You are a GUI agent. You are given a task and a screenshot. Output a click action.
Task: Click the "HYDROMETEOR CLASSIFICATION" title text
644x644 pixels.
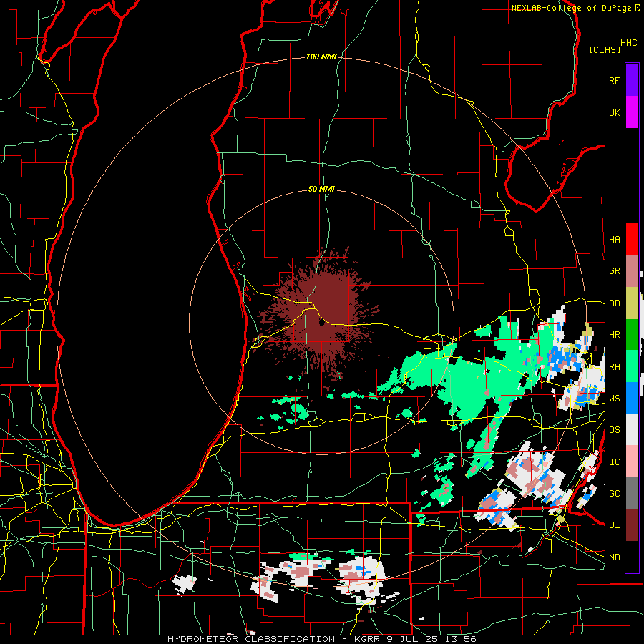[x=251, y=639]
